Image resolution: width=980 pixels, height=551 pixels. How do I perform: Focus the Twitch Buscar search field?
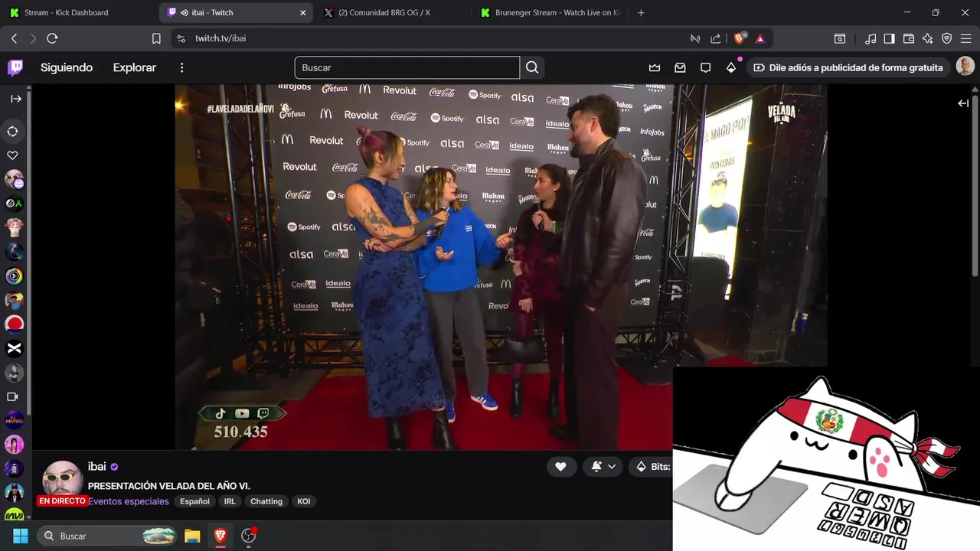point(407,67)
